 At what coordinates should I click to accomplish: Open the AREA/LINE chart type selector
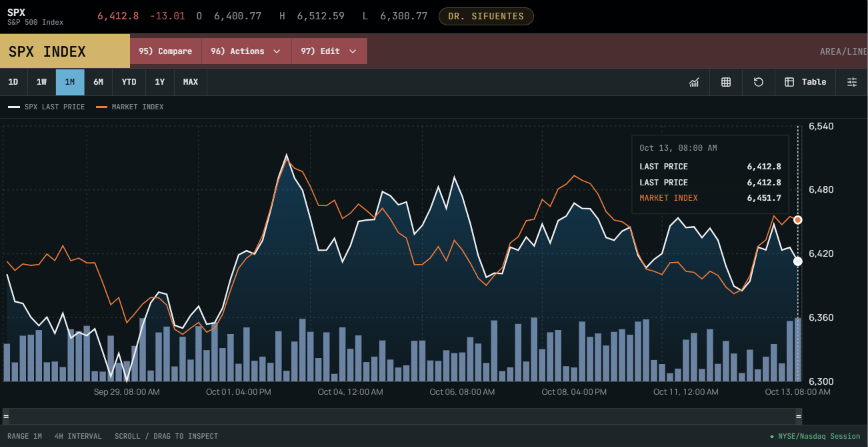point(843,52)
